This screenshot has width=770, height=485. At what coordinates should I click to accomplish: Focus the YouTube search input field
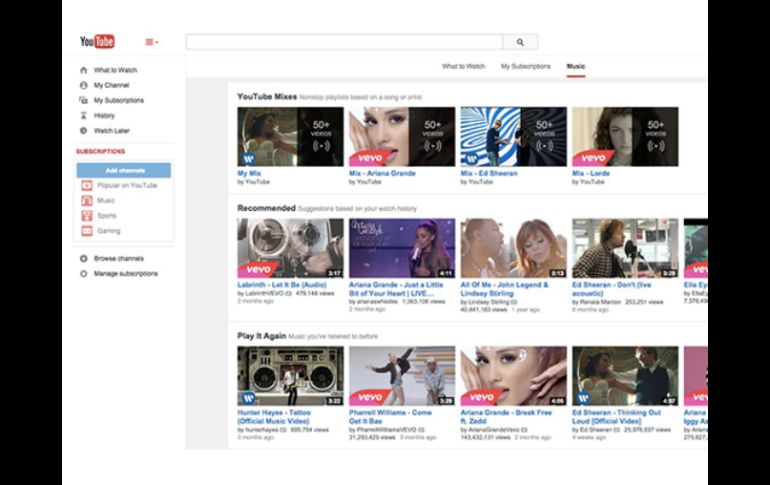[345, 42]
